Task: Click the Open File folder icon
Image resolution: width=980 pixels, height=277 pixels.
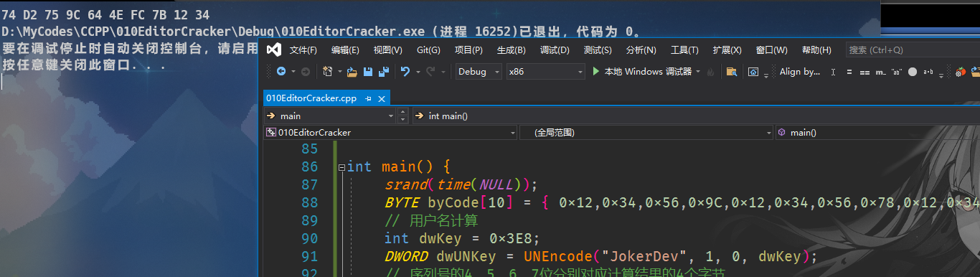Action: 352,72
